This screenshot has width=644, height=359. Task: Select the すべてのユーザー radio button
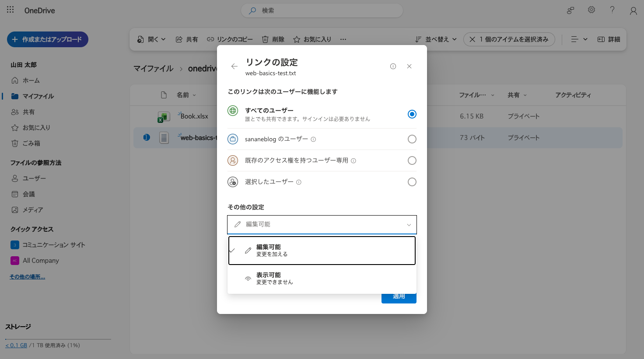pos(412,114)
